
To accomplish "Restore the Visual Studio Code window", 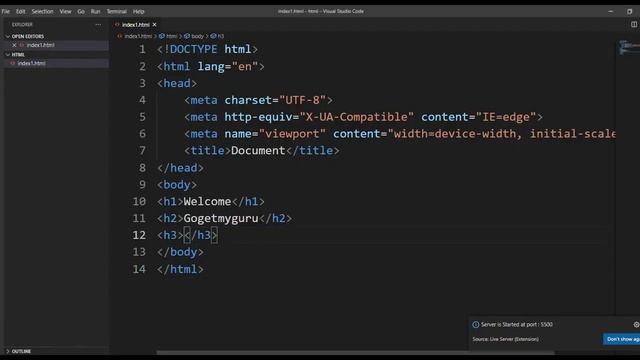I will point(630,11).
